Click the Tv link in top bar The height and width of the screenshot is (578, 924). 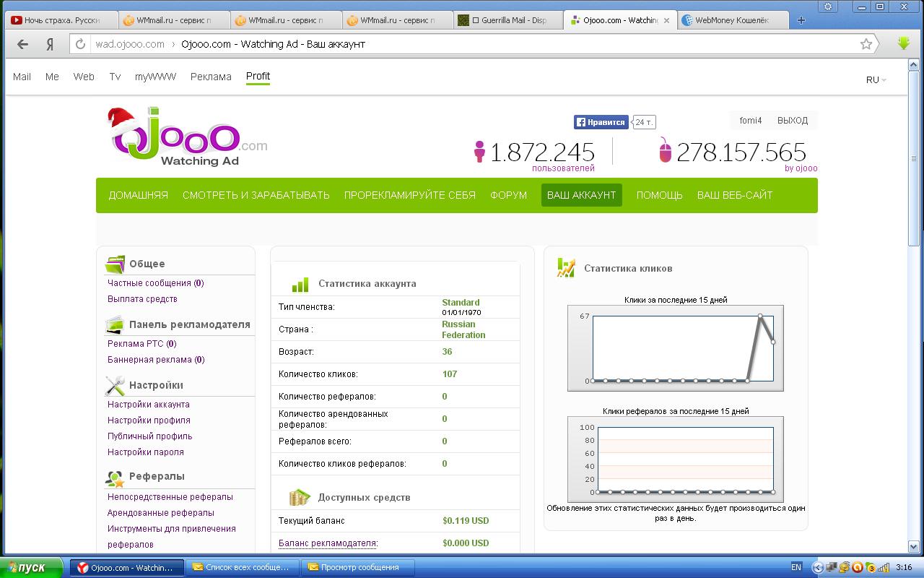(115, 77)
